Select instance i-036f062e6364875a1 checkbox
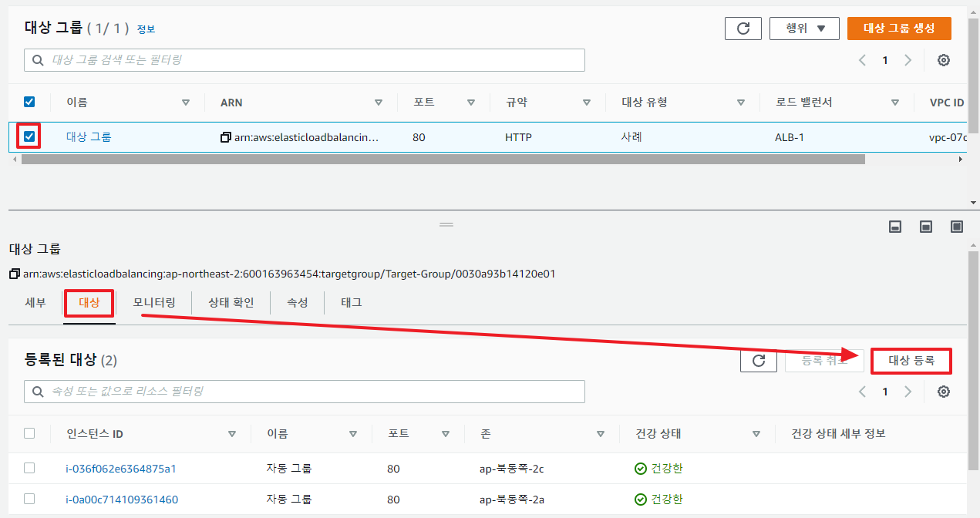This screenshot has height=518, width=980. 29,468
